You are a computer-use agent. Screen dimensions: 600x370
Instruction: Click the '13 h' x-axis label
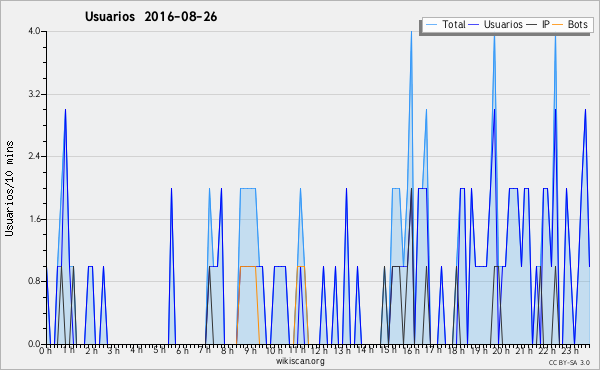coord(342,351)
